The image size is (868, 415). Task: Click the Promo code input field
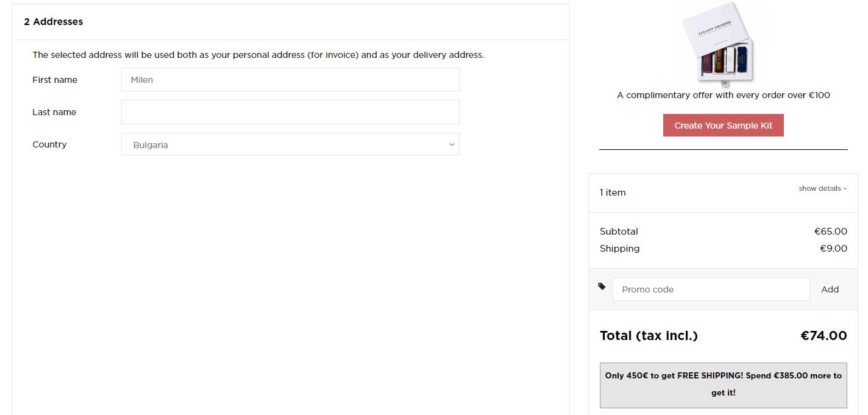pyautogui.click(x=711, y=289)
